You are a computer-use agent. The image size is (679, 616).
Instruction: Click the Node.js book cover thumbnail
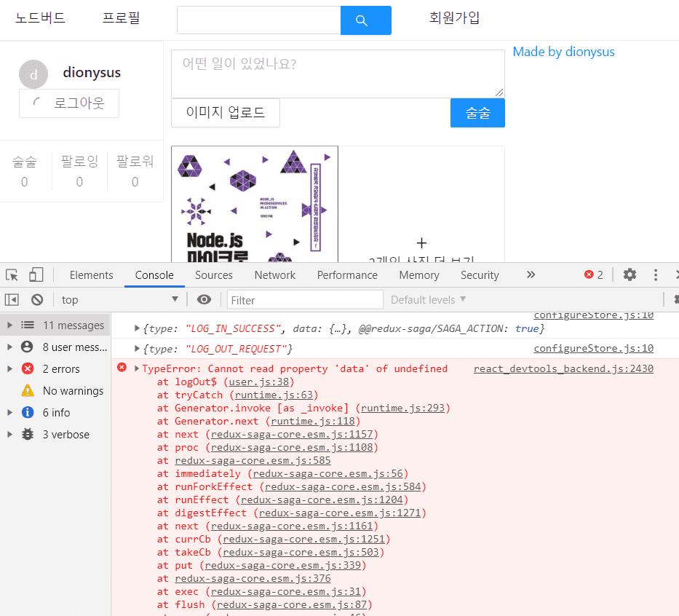[255, 204]
